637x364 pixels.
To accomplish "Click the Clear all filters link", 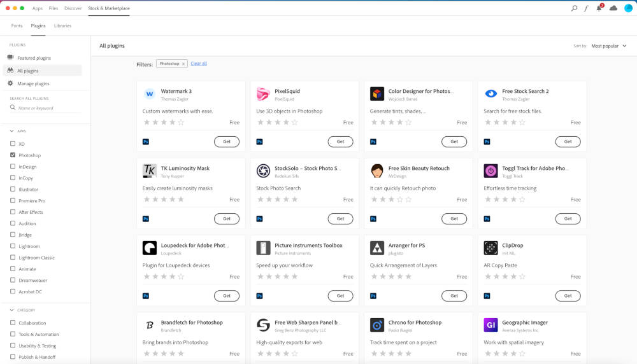I will 199,64.
